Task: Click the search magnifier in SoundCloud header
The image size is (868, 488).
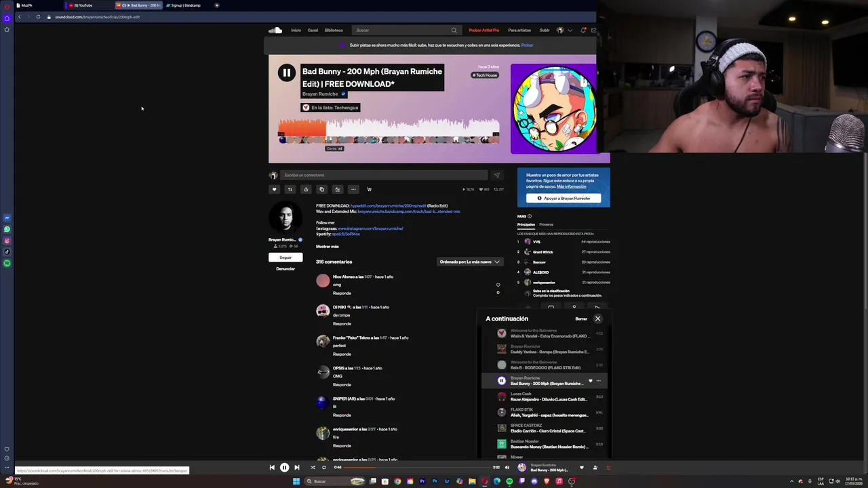Action: pyautogui.click(x=454, y=30)
